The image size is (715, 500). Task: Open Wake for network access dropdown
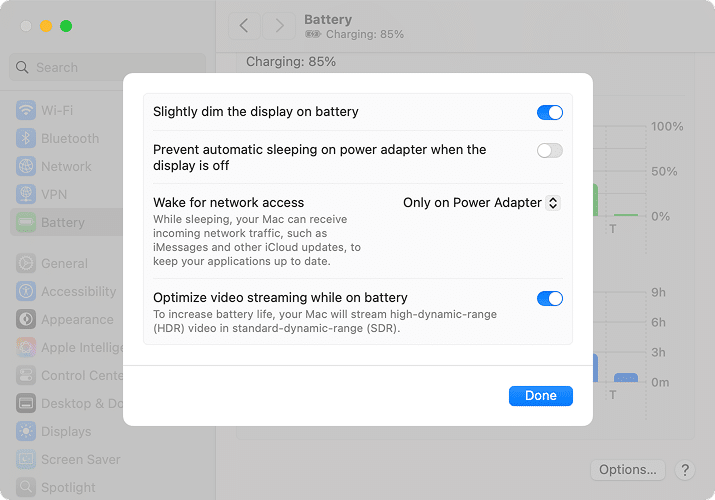[x=480, y=203]
